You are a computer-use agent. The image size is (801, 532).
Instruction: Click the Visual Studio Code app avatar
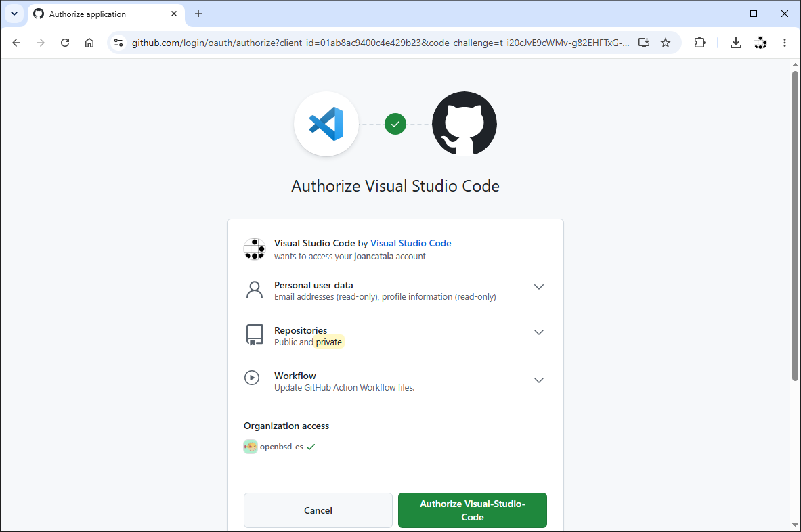coord(255,249)
